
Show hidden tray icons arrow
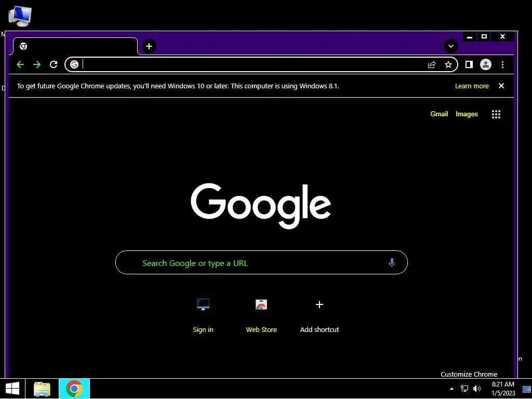(x=451, y=389)
